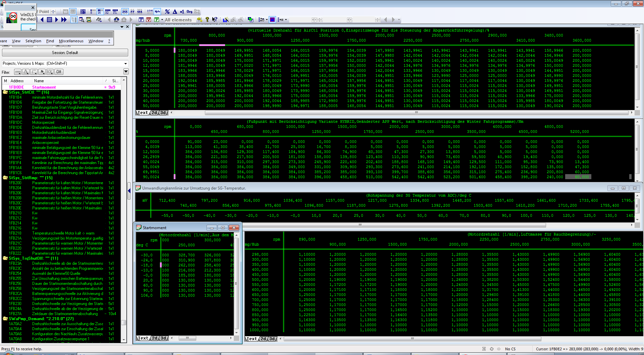Switch bottom-right map window to 3d tab
The width and height of the screenshot is (644, 355).
click(x=272, y=339)
